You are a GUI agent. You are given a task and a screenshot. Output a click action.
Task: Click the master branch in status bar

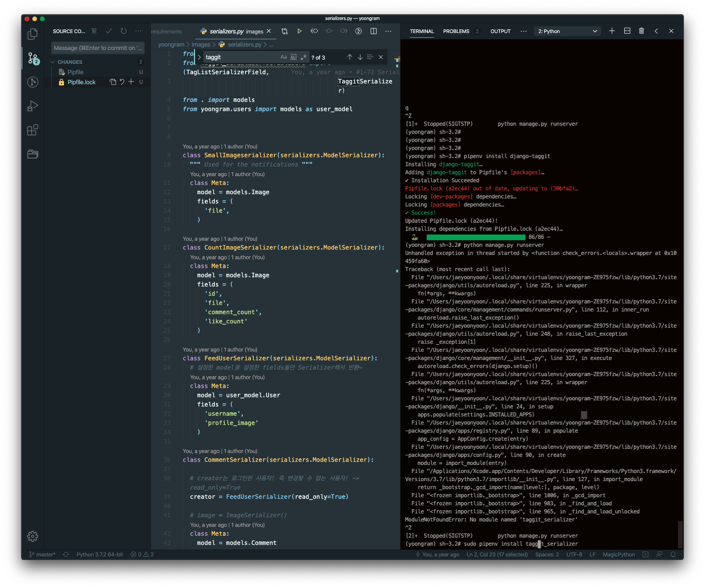[x=43, y=555]
